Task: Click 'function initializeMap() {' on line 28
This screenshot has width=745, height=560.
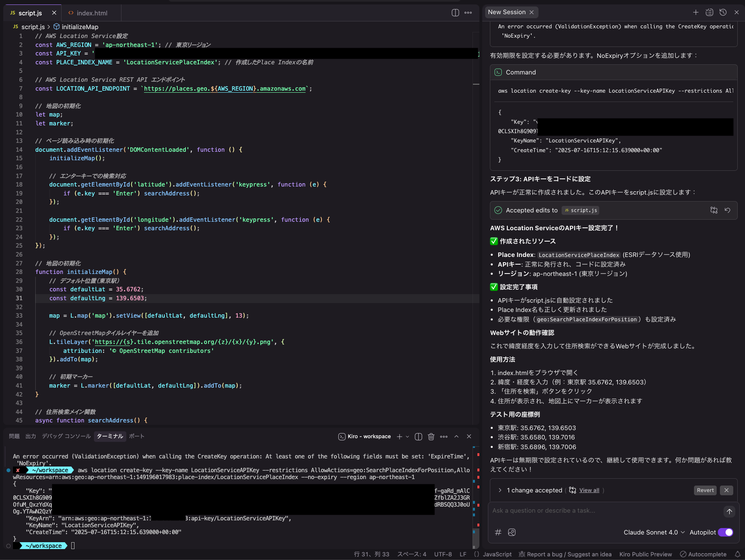Action: tap(81, 272)
